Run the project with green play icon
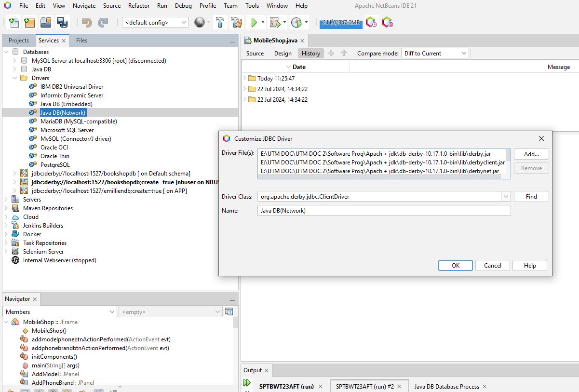Screen dimensions: 579x392 [253, 22]
